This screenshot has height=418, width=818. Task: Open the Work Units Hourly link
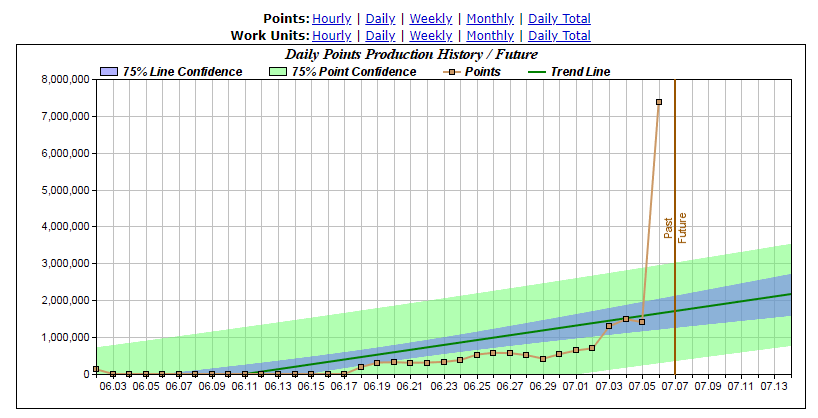[x=331, y=36]
